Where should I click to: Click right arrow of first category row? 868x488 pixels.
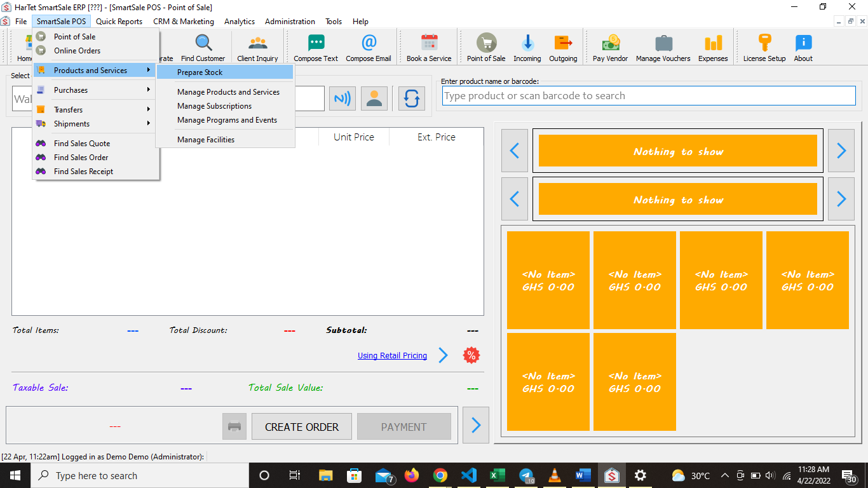(x=841, y=151)
